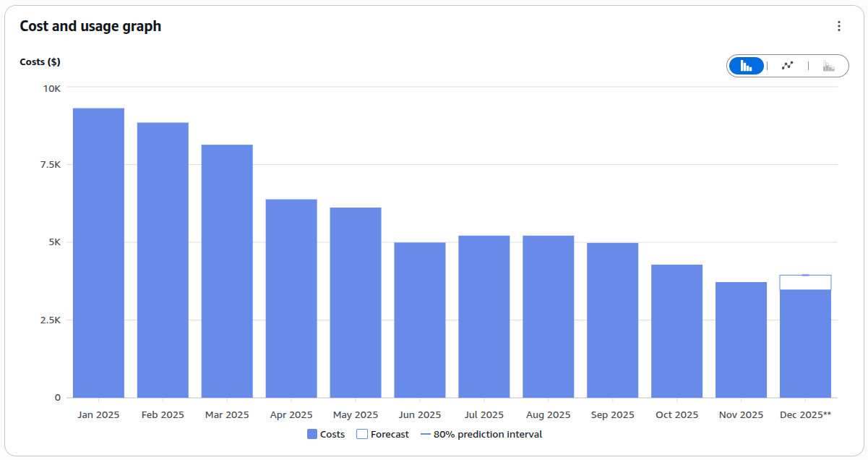The height and width of the screenshot is (460, 868).
Task: Select the bar chart view icon
Action: pyautogui.click(x=746, y=65)
